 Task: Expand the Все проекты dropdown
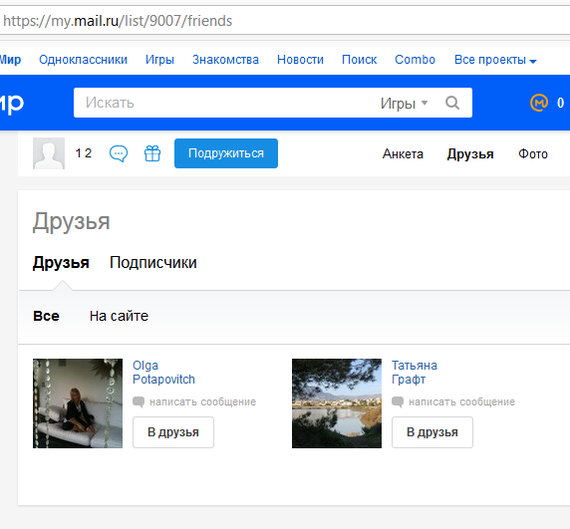(x=495, y=60)
